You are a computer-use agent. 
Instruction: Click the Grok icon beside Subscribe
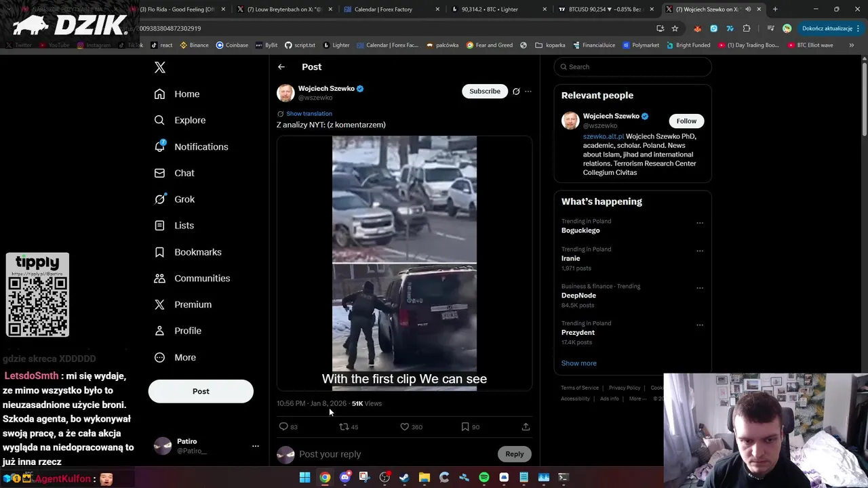[x=516, y=91]
